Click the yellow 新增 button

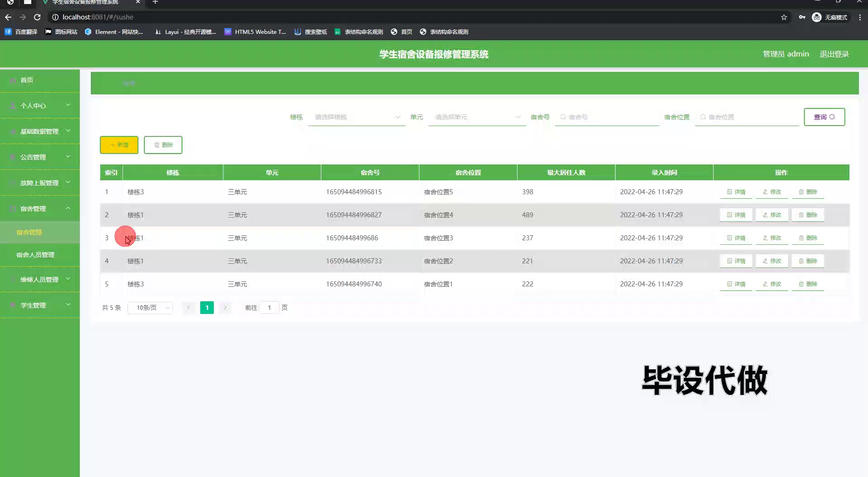(119, 145)
